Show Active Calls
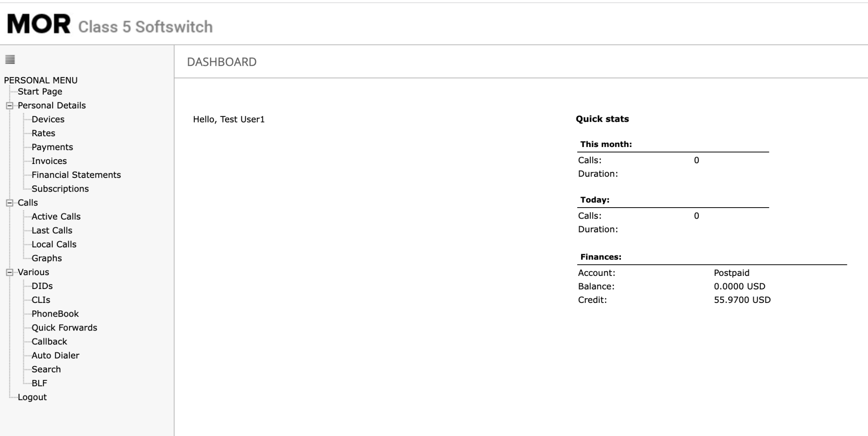This screenshot has height=436, width=868. tap(56, 216)
